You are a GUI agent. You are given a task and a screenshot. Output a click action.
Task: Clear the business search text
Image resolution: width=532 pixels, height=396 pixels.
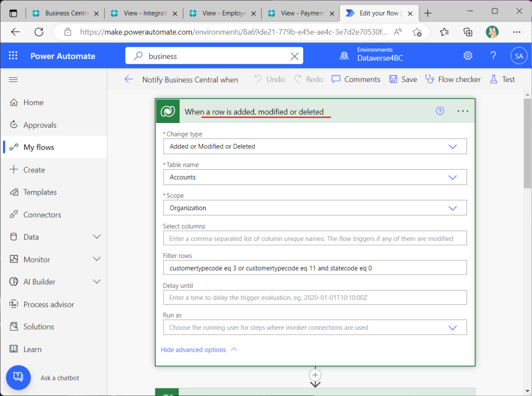pos(295,56)
